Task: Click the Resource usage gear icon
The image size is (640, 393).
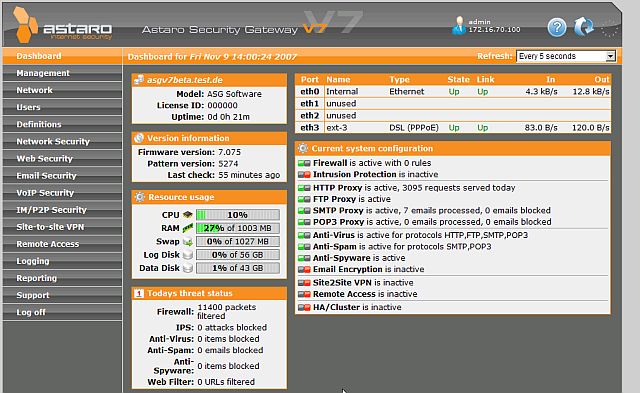Action: (140, 197)
